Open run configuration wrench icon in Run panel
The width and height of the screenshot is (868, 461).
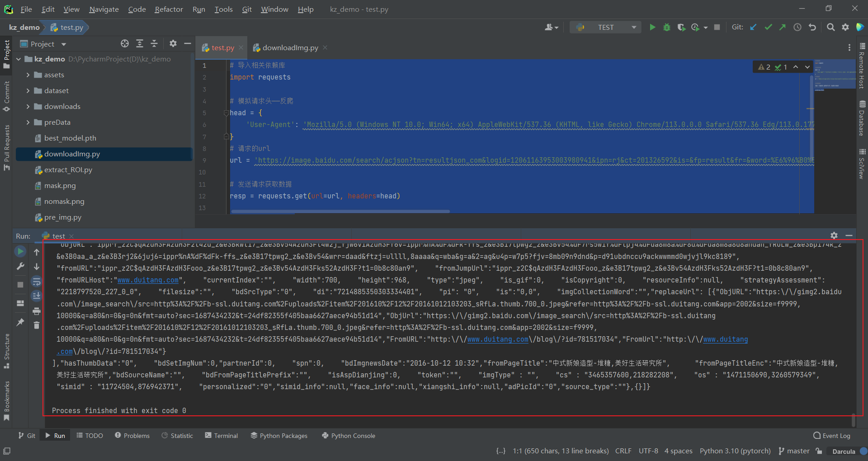coord(20,267)
